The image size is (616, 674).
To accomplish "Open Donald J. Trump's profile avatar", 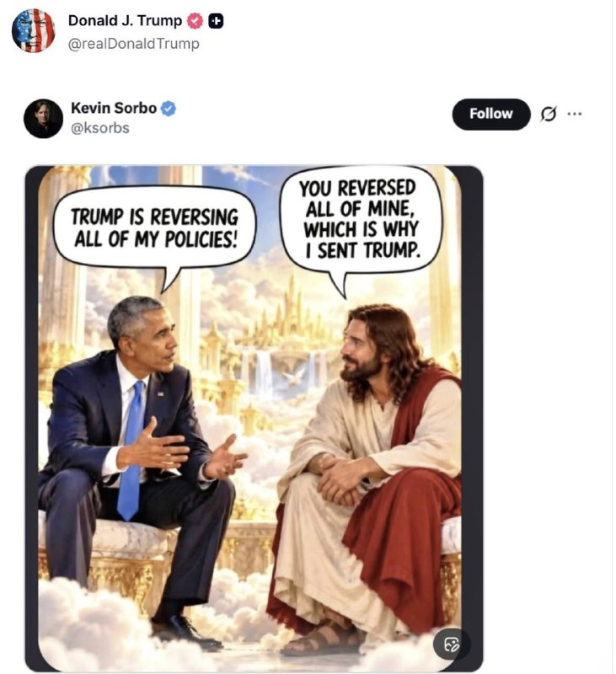I will pyautogui.click(x=33, y=30).
